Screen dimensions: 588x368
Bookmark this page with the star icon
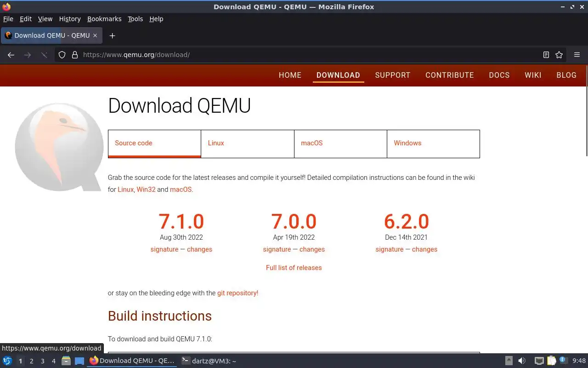coord(559,55)
